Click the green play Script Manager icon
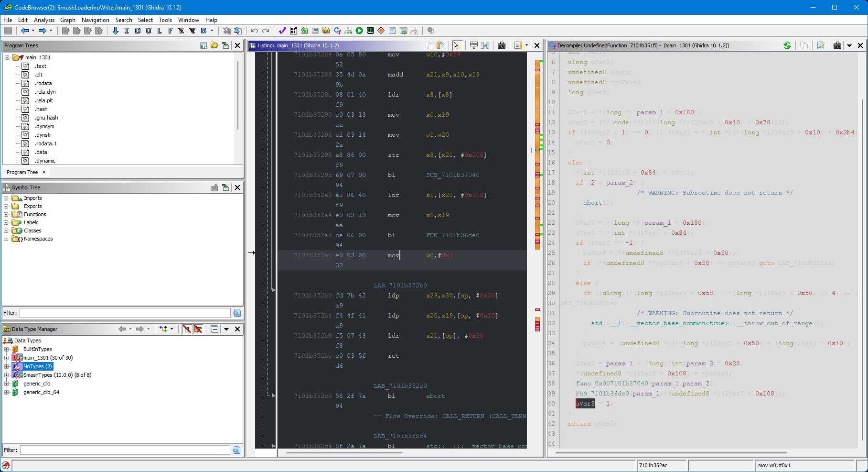This screenshot has height=472, width=868. point(359,31)
